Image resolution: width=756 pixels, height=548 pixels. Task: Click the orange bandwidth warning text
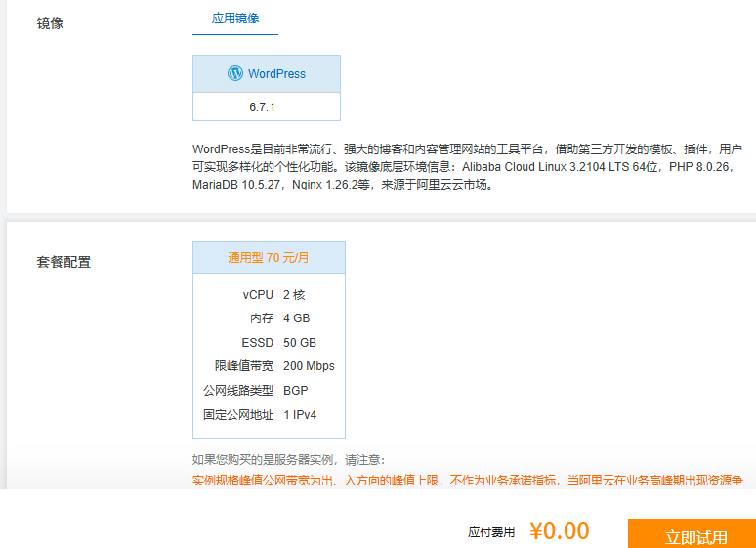pyautogui.click(x=467, y=480)
